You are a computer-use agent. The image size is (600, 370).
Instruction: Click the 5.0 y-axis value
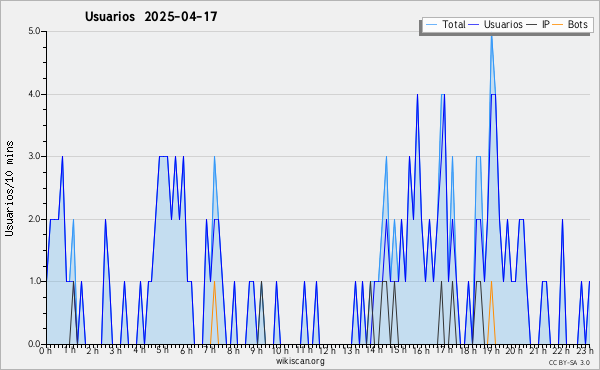tap(34, 31)
